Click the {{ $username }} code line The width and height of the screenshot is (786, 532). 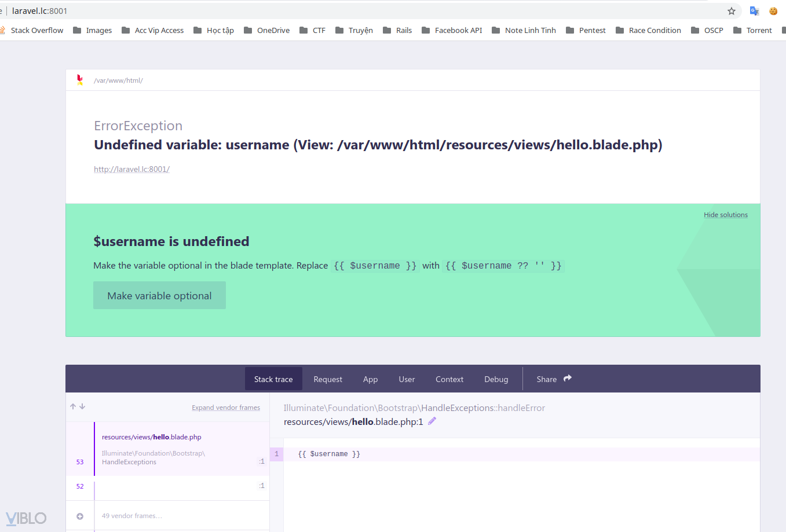point(329,454)
